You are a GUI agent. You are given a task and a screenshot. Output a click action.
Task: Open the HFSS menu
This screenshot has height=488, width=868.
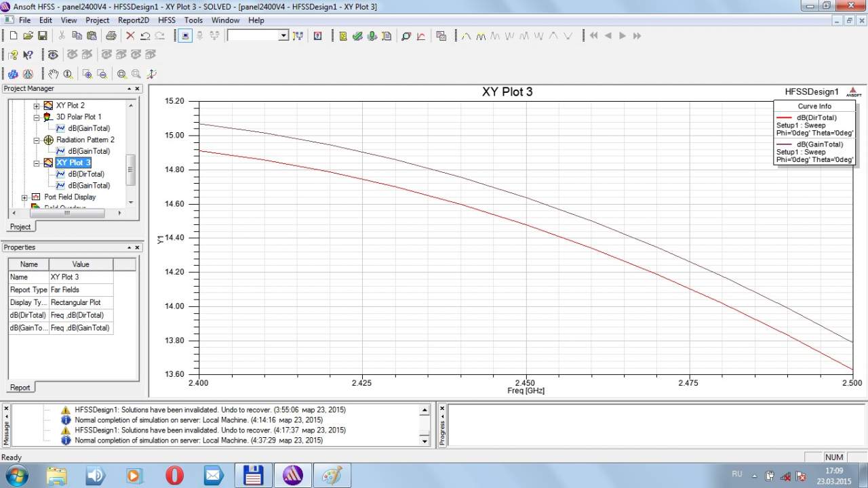(167, 20)
